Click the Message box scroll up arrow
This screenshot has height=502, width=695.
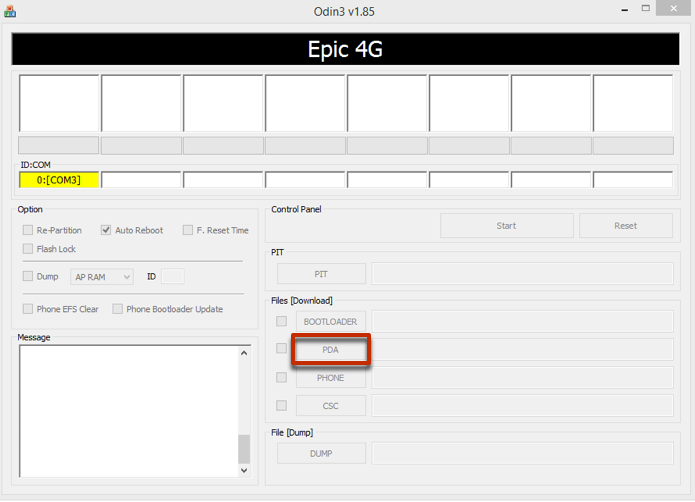[244, 353]
